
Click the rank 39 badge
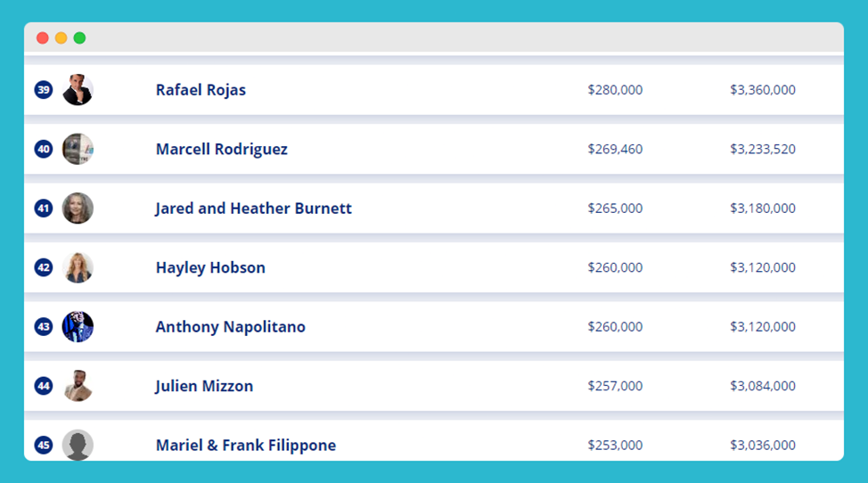(x=43, y=90)
